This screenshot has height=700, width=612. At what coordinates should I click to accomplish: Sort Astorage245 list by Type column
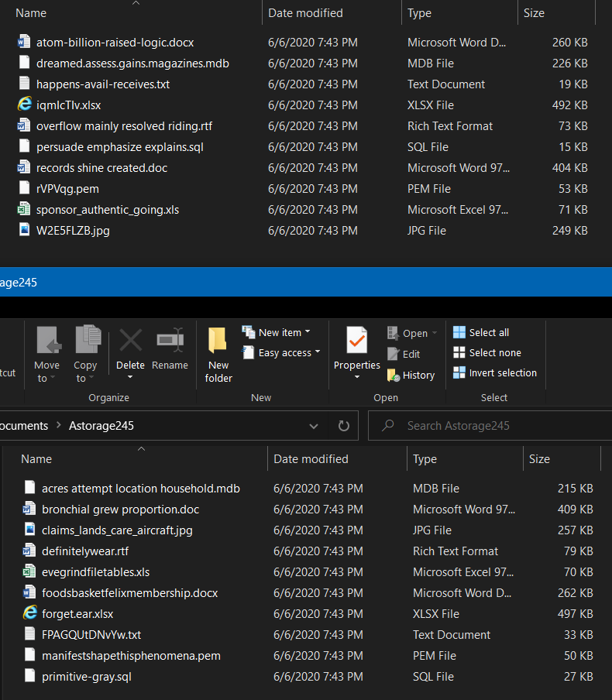(x=425, y=459)
